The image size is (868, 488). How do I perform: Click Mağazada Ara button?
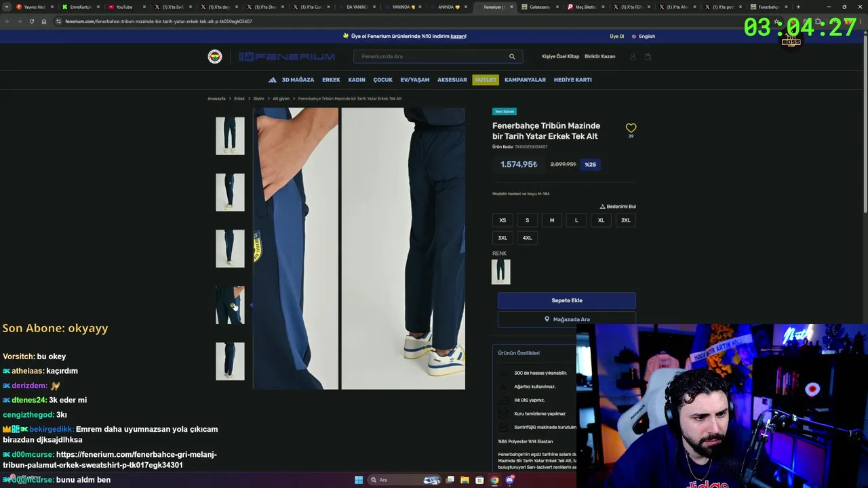[567, 319]
